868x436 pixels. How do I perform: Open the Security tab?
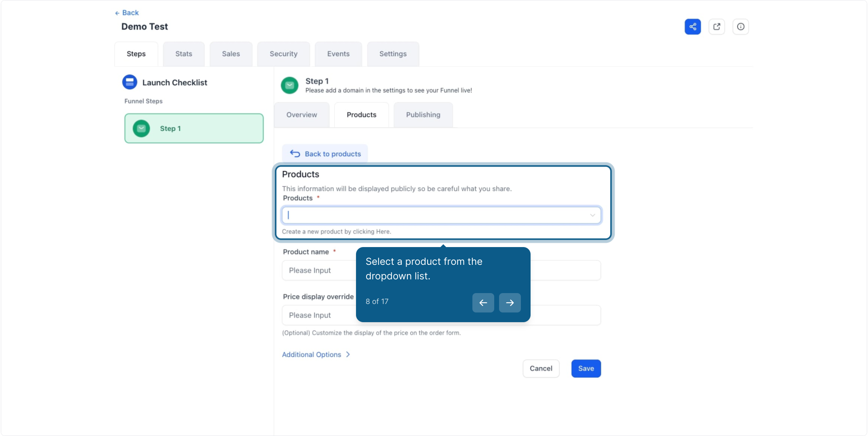tap(284, 54)
